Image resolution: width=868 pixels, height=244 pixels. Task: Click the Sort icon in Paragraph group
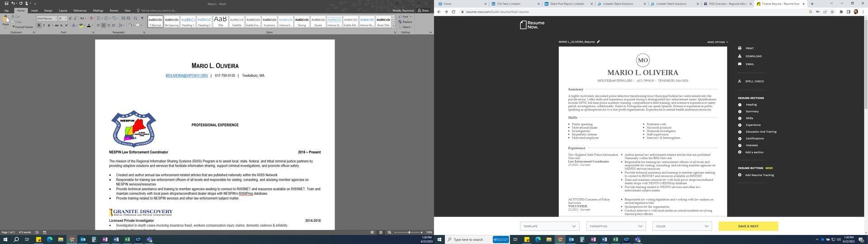tap(136, 19)
